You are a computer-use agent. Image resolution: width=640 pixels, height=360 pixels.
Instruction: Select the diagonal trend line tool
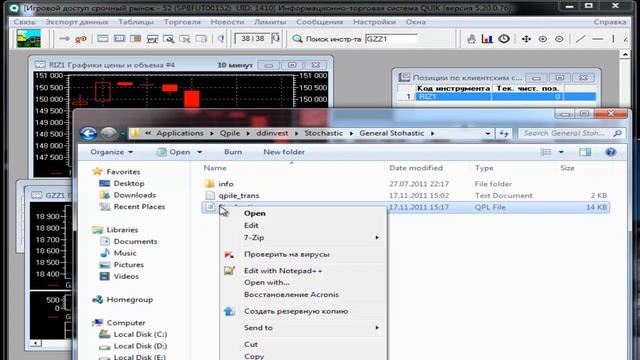pyautogui.click(x=580, y=39)
